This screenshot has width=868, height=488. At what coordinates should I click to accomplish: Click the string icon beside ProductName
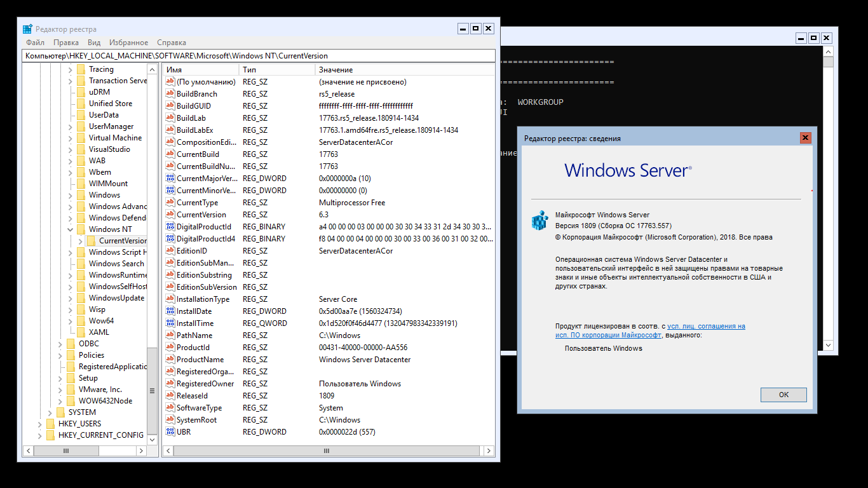click(x=170, y=359)
